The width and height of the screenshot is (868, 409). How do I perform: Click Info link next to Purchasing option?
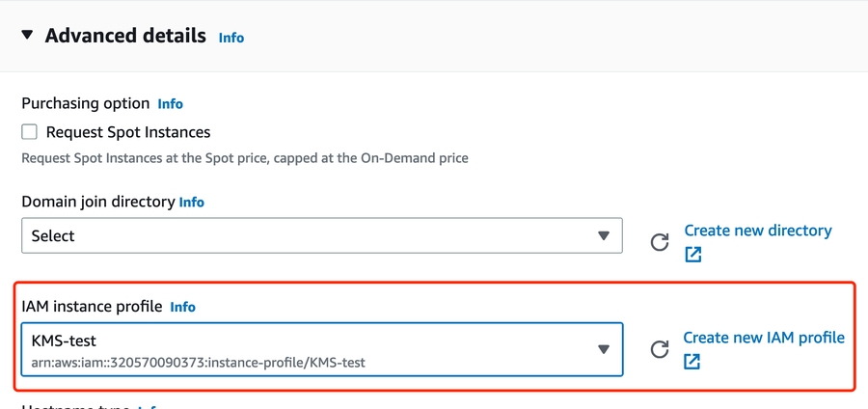pos(171,103)
